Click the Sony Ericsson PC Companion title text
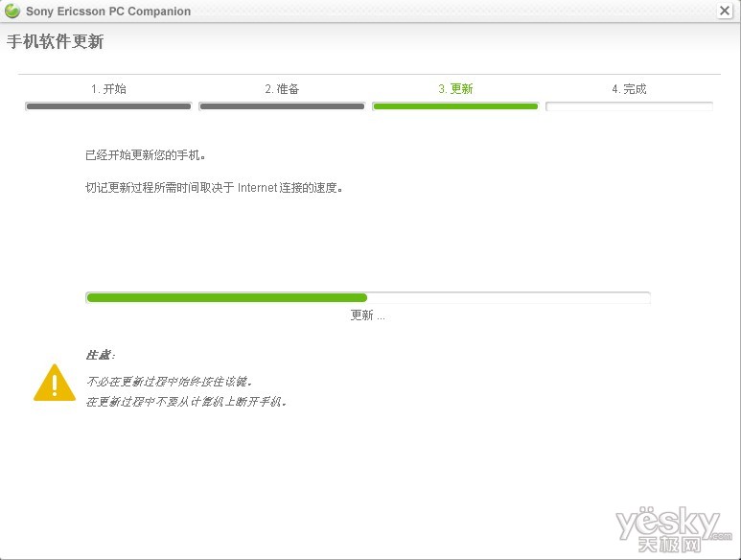 click(108, 12)
